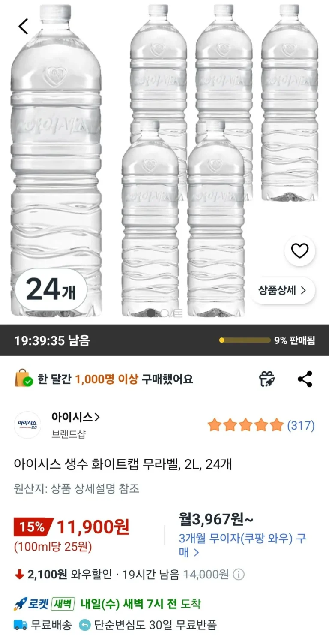The height and width of the screenshot is (644, 329).
Task: Select the second image carousel dot
Action: click(164, 313)
